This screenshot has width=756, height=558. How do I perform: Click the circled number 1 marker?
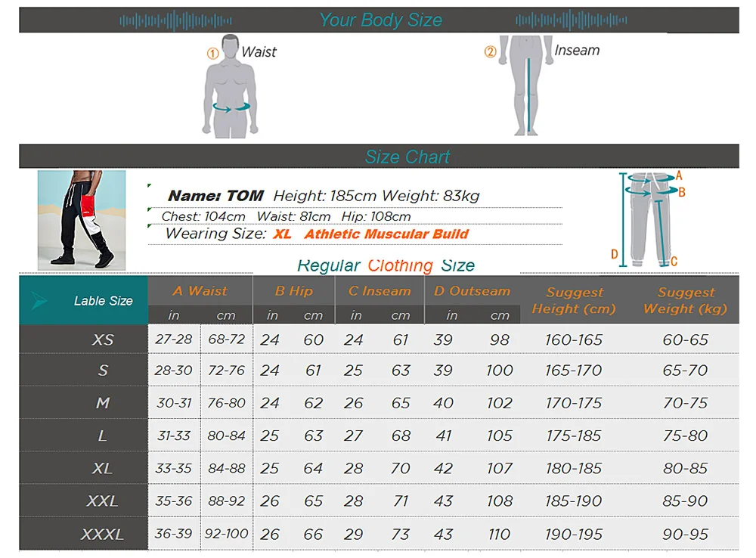pyautogui.click(x=212, y=54)
